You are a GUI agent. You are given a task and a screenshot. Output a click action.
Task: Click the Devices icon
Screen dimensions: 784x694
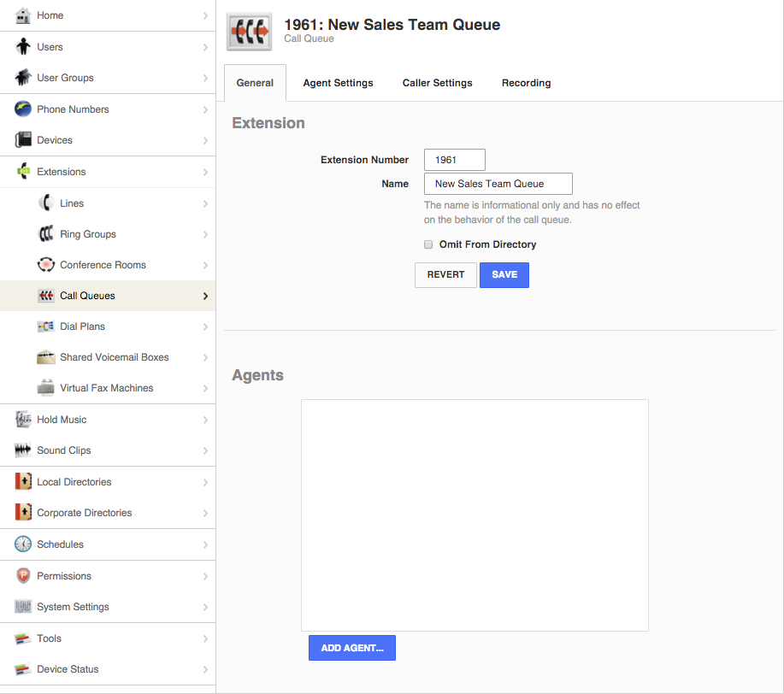[x=24, y=139]
